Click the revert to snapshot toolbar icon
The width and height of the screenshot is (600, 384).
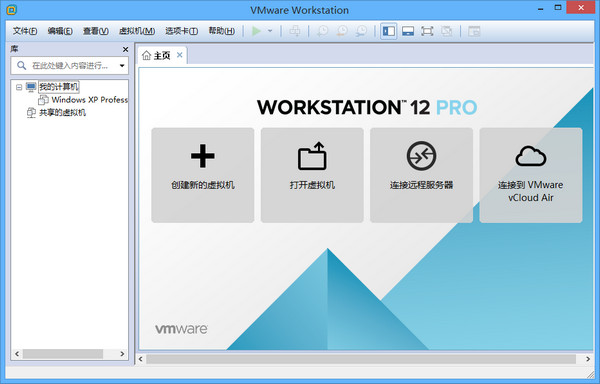[x=342, y=31]
